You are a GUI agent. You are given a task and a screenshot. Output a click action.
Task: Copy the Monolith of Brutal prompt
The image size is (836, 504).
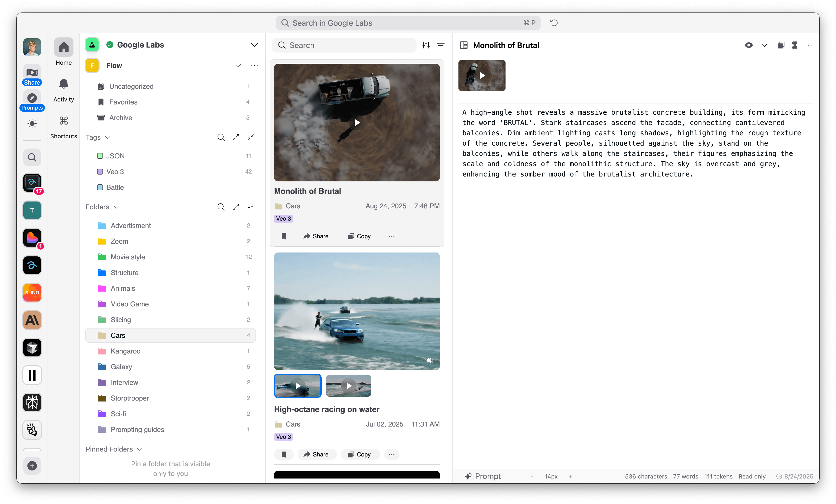(359, 236)
